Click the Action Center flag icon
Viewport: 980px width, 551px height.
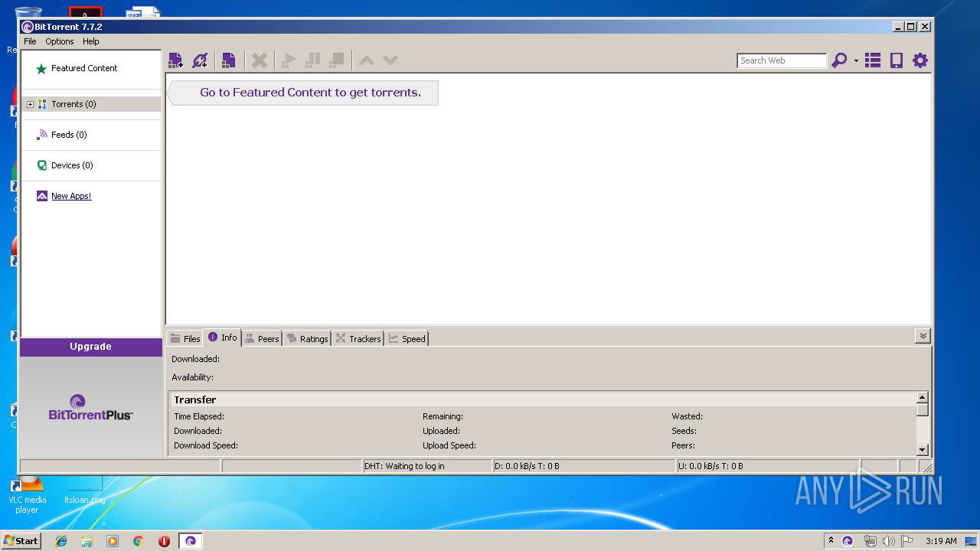pyautogui.click(x=907, y=541)
